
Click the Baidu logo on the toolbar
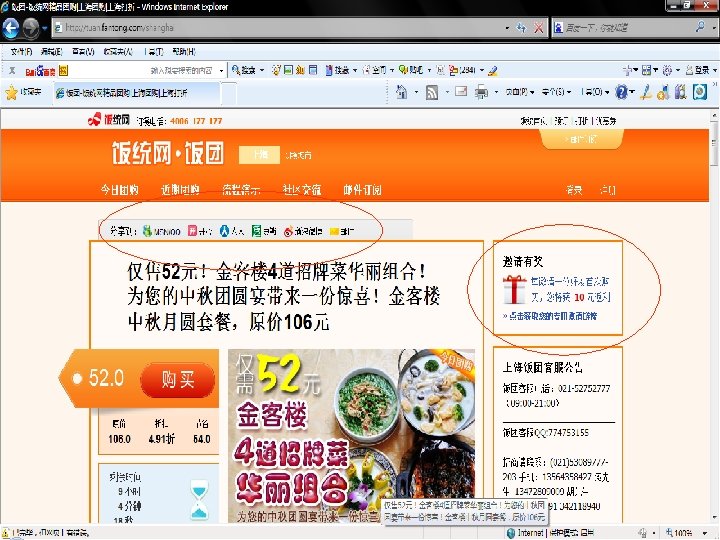(x=40, y=71)
